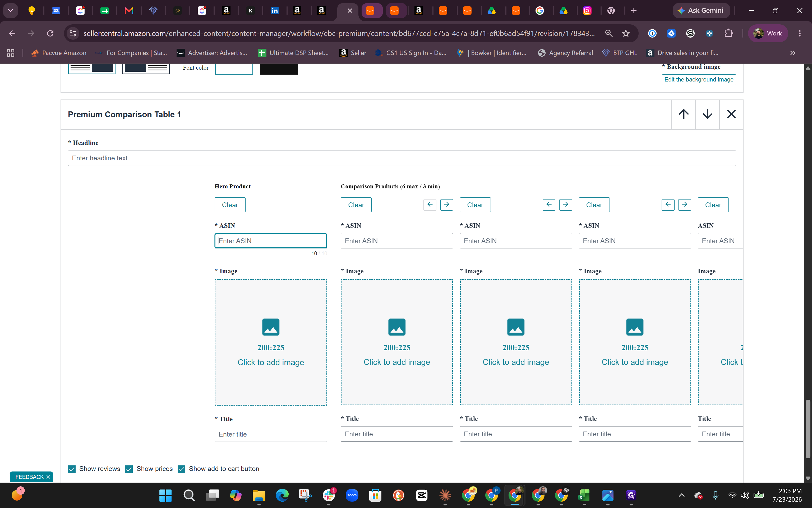Click Edit the background image button
This screenshot has height=508, width=812.
pos(699,80)
